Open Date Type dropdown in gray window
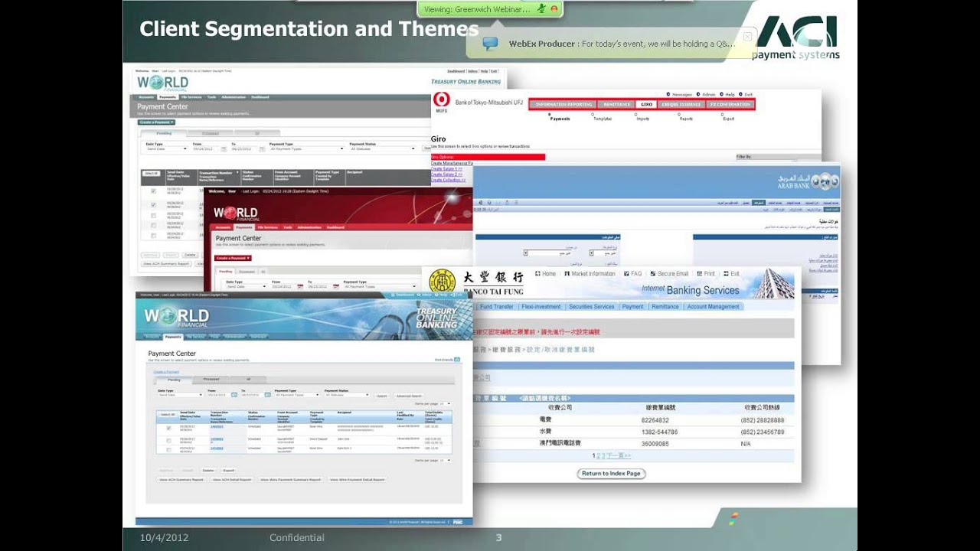The image size is (980, 551). point(166,148)
